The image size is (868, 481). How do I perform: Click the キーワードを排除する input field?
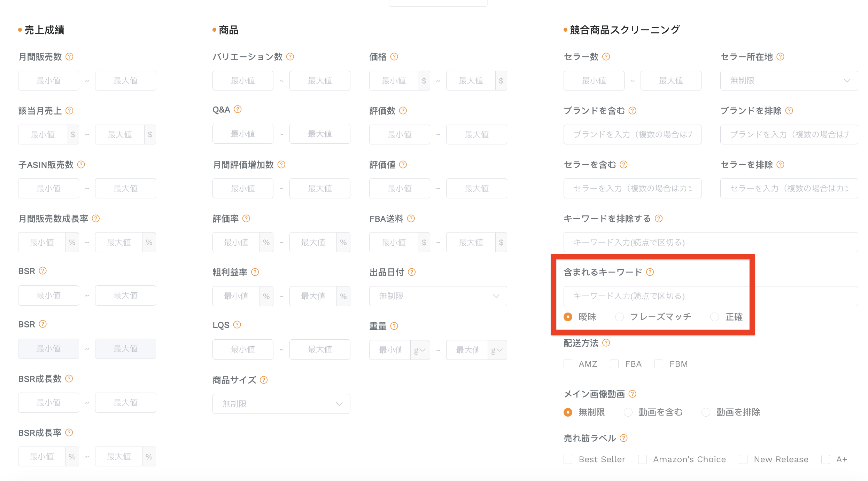tap(711, 242)
